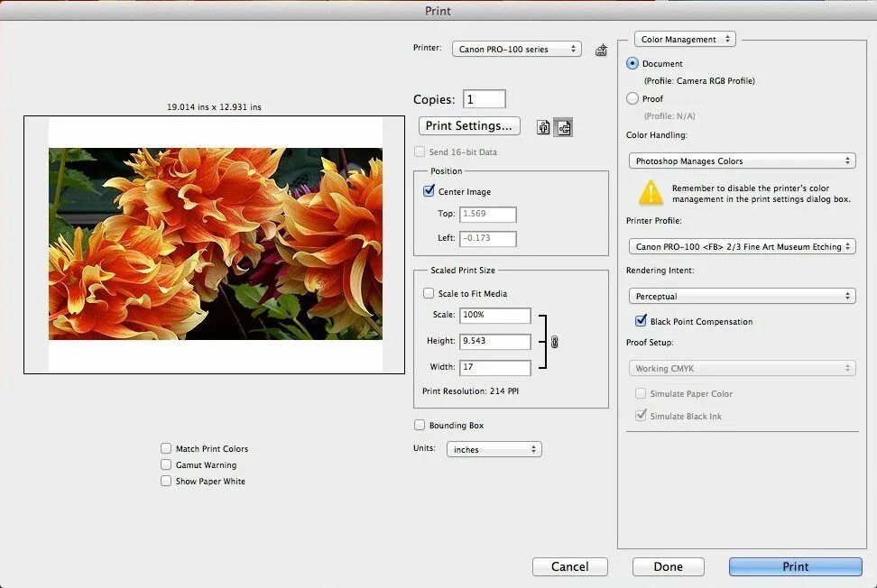The image size is (877, 588).
Task: Click the Profile: N/A text under Proof
Action: coord(669,116)
